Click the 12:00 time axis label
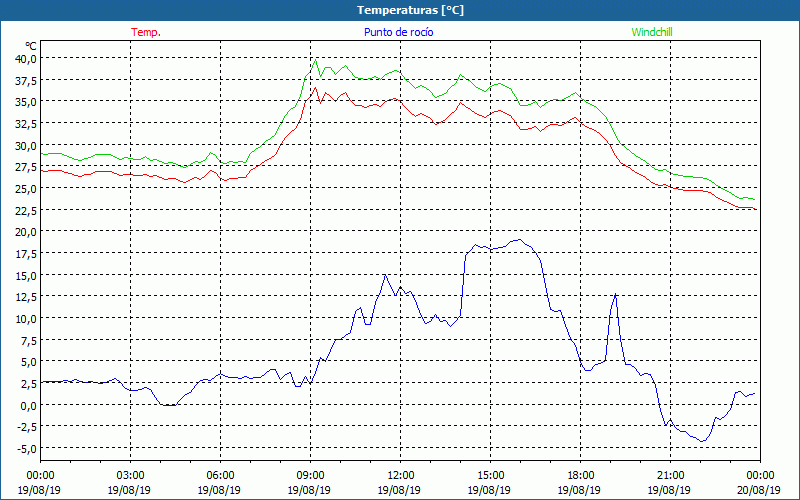Image resolution: width=800 pixels, height=500 pixels. coord(401,476)
